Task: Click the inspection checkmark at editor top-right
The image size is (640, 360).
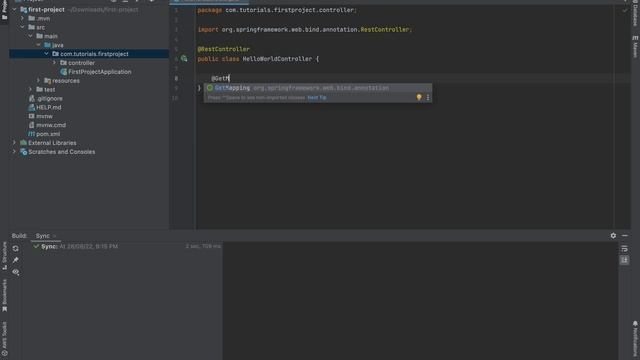Action: 624,10
